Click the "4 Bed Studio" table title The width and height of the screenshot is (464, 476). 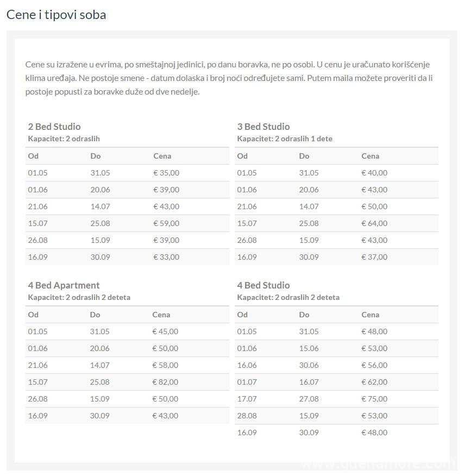click(264, 285)
